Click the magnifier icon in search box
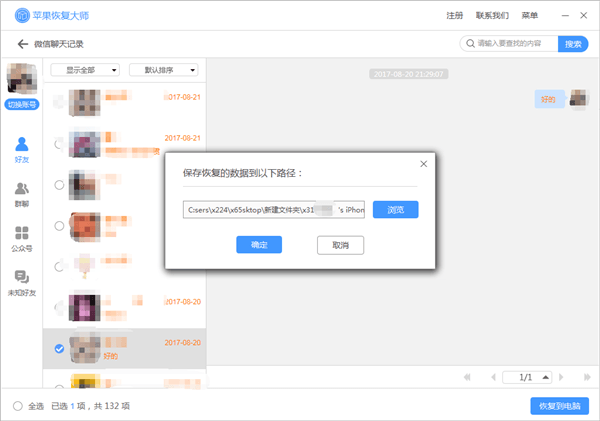This screenshot has height=421, width=600. [470, 44]
